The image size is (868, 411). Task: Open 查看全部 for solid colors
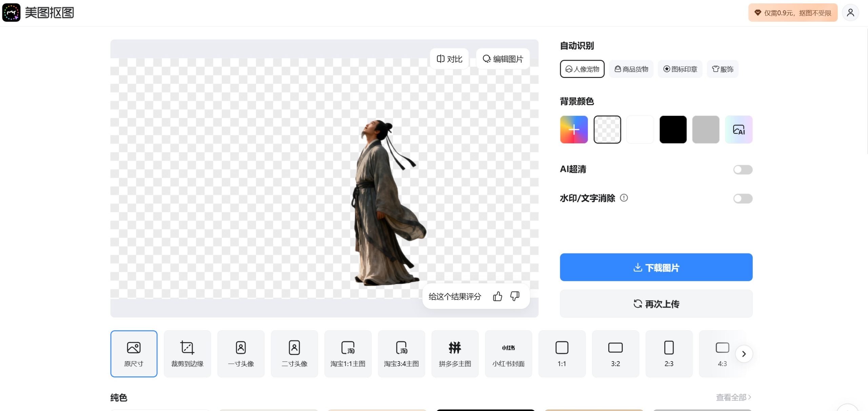[x=732, y=396]
